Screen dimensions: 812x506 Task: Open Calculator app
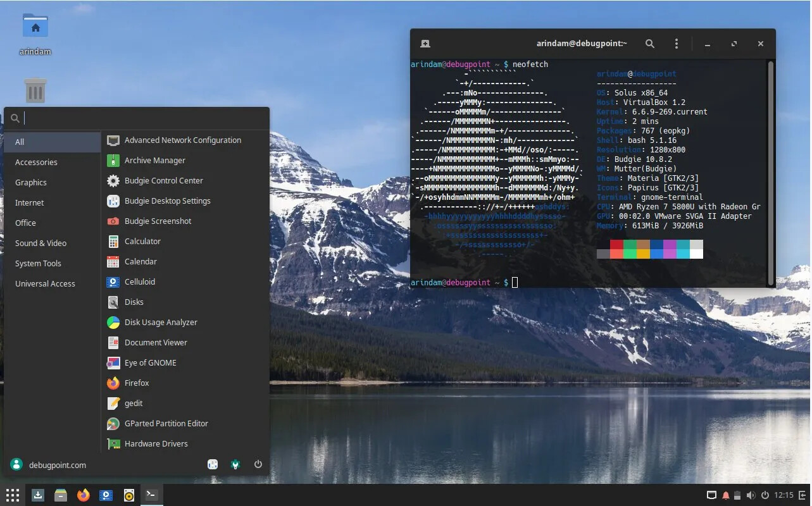185,242
